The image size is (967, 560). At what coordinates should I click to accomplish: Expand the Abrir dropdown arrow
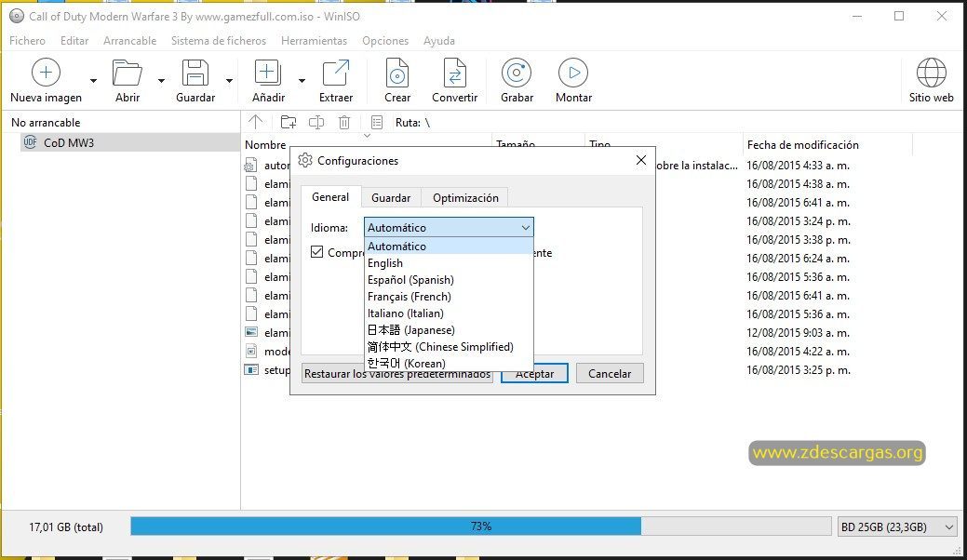161,81
